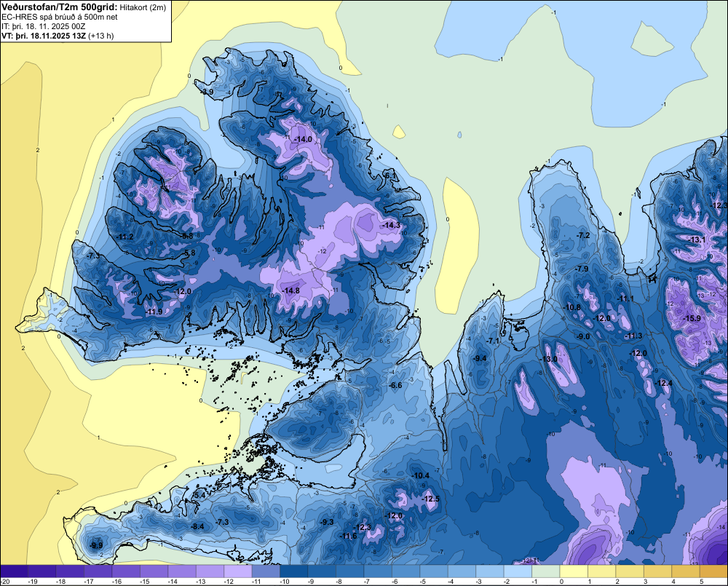The width and height of the screenshot is (728, 586).
Task: Click the initial time "IT: þri. 18. 11. 2025 00Z"
Action: 43,26
